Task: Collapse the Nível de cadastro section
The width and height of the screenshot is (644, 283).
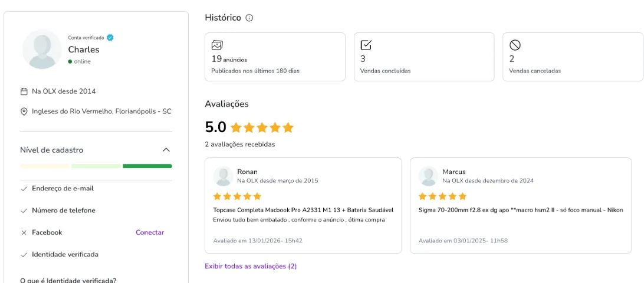Action: tap(166, 150)
